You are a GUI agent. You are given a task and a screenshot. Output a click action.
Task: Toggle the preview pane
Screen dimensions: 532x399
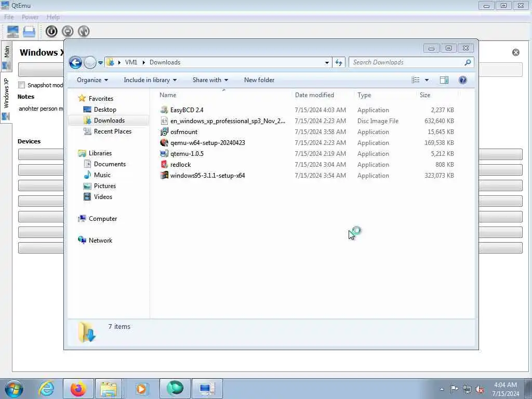point(444,80)
